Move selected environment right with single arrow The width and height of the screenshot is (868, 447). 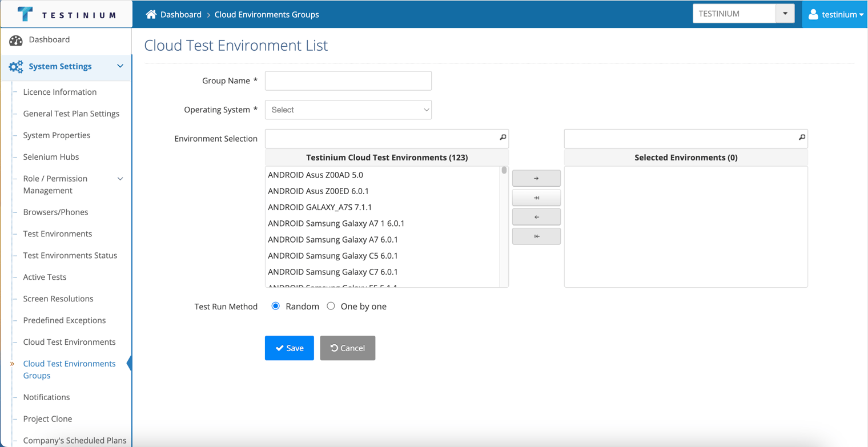pyautogui.click(x=536, y=178)
